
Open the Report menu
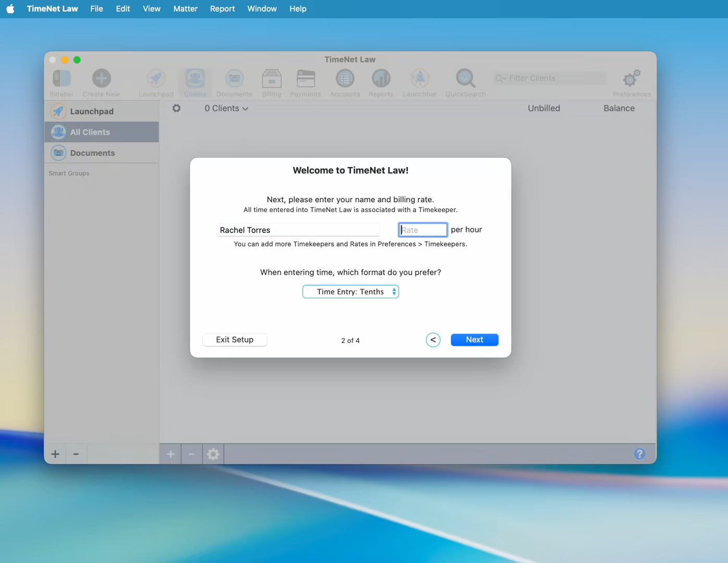[x=223, y=9]
